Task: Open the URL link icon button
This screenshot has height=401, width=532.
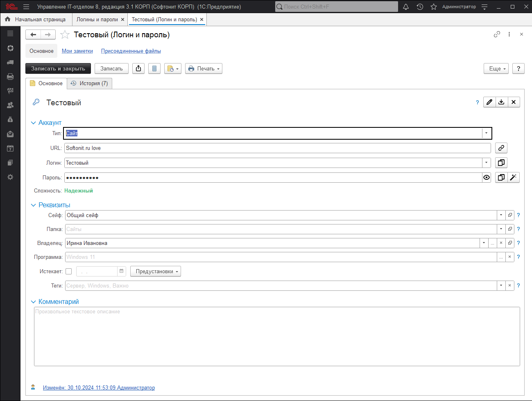Action: [x=501, y=148]
